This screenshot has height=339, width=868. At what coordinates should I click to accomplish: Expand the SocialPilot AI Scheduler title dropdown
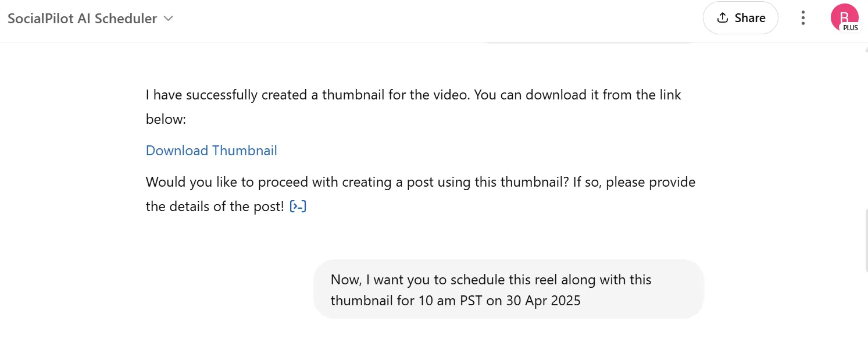coord(168,18)
